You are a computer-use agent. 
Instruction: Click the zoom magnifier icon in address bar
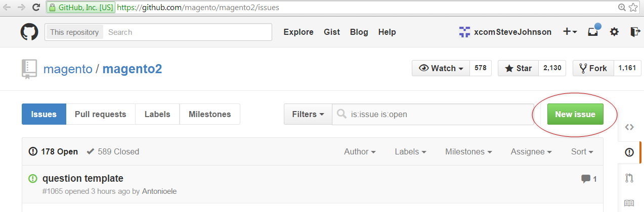622,8
